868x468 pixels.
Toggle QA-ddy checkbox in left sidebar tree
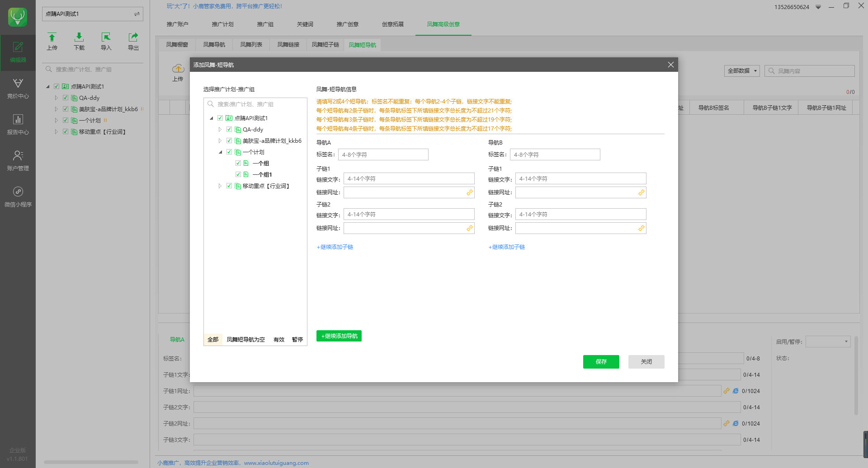pyautogui.click(x=66, y=98)
